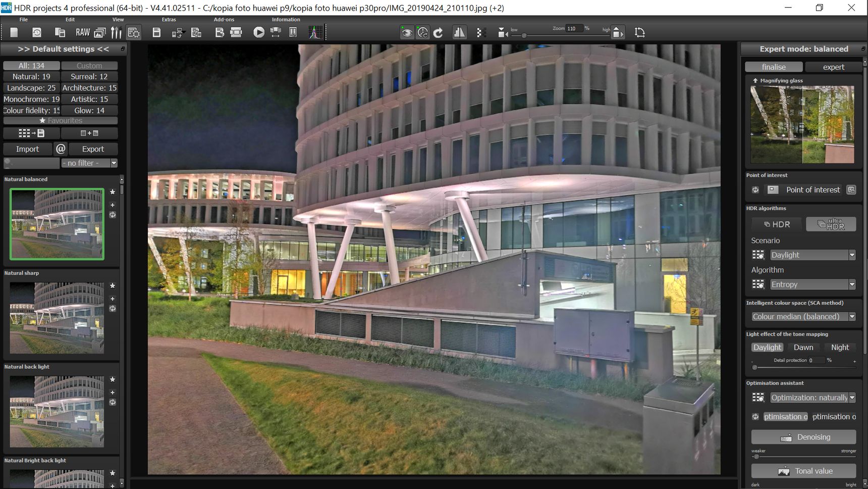Toggle the high-quality recalculation clock icon
This screenshot has height=489, width=868.
pos(423,32)
